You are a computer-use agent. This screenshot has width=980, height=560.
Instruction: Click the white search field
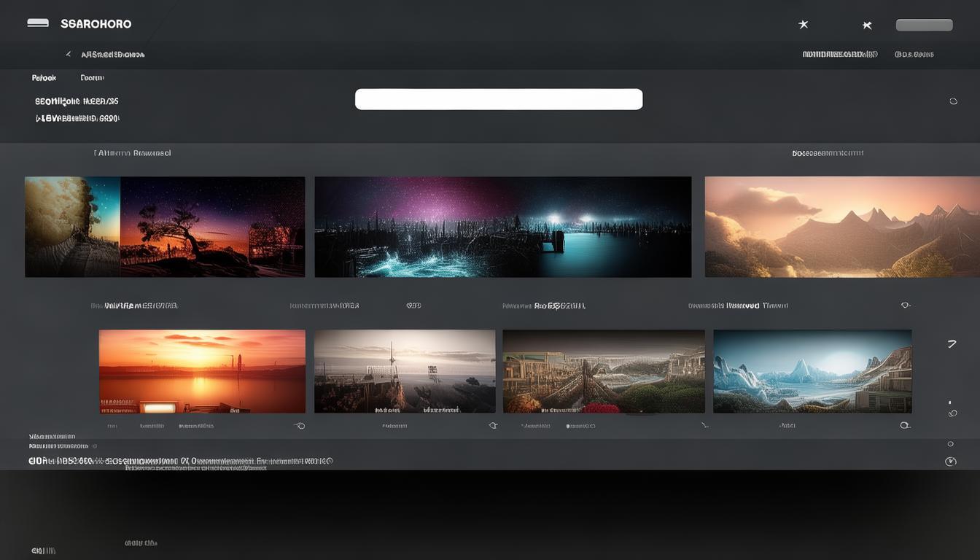coord(499,99)
